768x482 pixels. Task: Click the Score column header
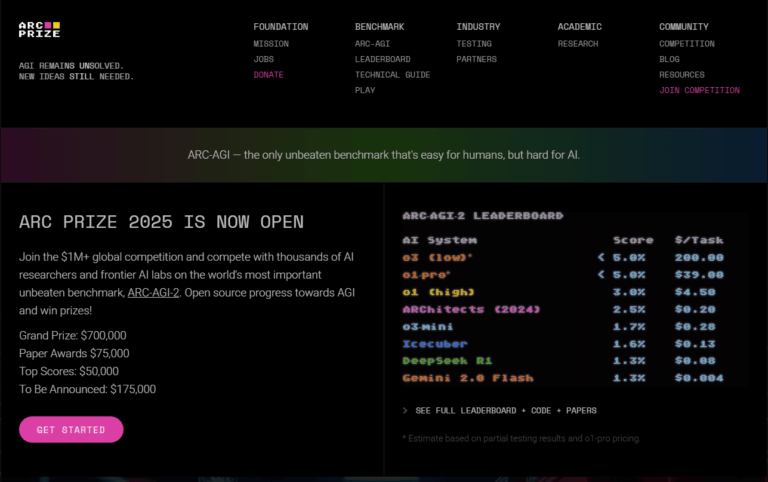coord(633,240)
